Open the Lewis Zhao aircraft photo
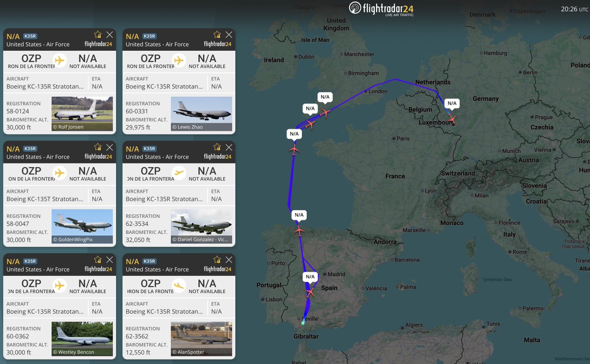Viewport: 590px width, 364px height. click(x=202, y=114)
